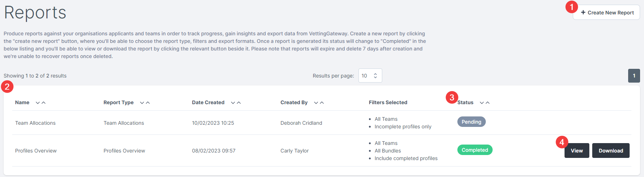Select page 1 in pagination
Screen dimensions: 644x177
(634, 76)
